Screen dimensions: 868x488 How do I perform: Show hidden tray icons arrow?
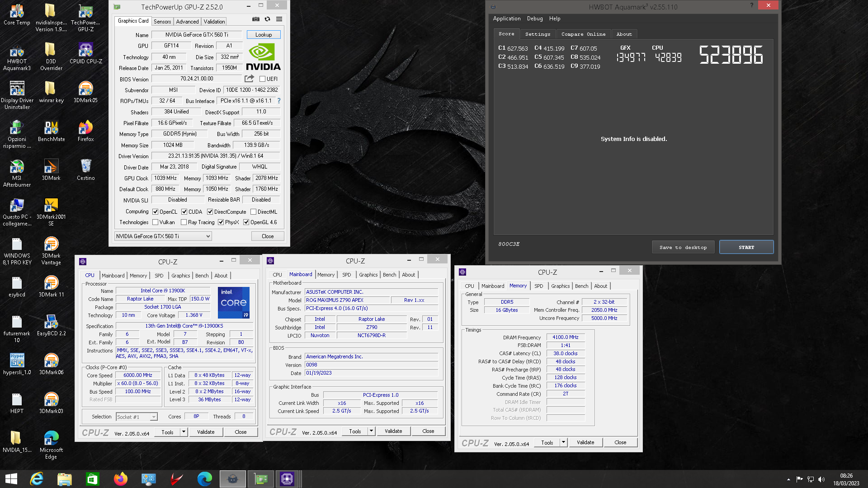pos(788,479)
